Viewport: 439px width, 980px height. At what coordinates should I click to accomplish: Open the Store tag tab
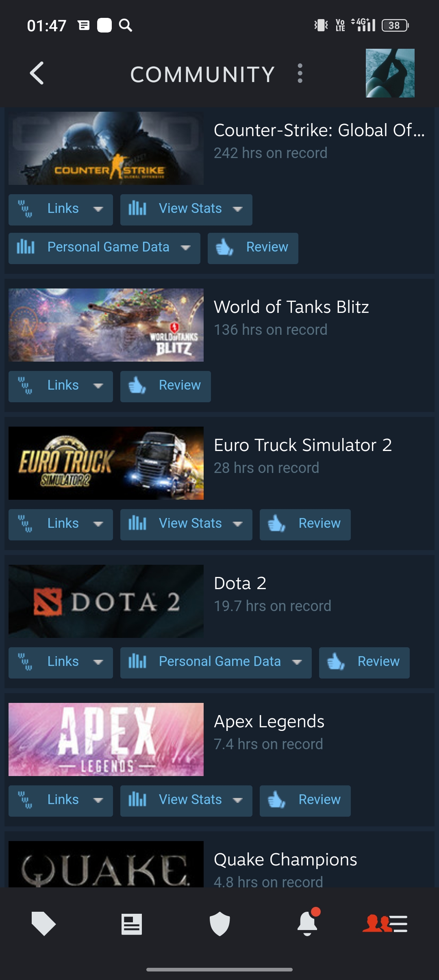(x=43, y=924)
